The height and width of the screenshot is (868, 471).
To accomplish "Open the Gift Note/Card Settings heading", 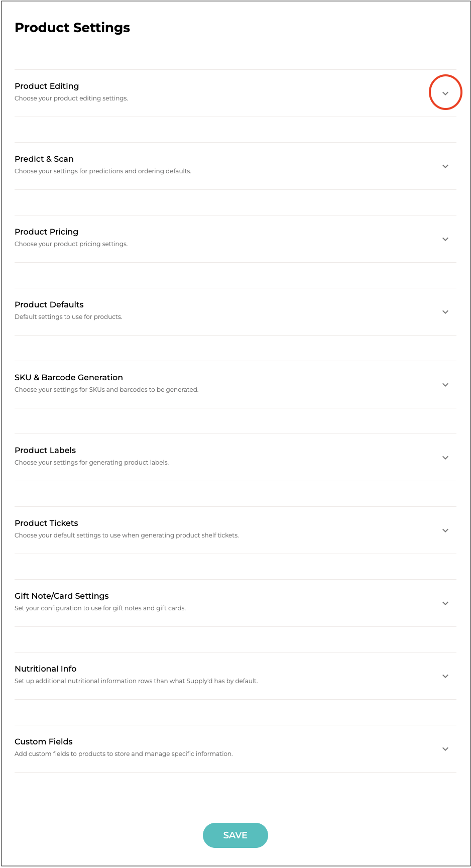I will pos(62,596).
